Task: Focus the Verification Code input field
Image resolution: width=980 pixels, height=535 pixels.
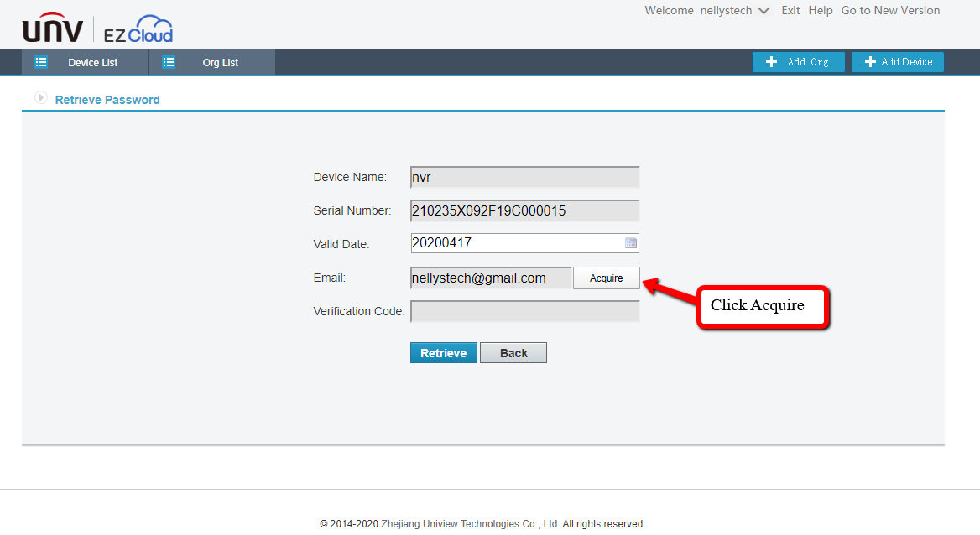Action: point(524,311)
